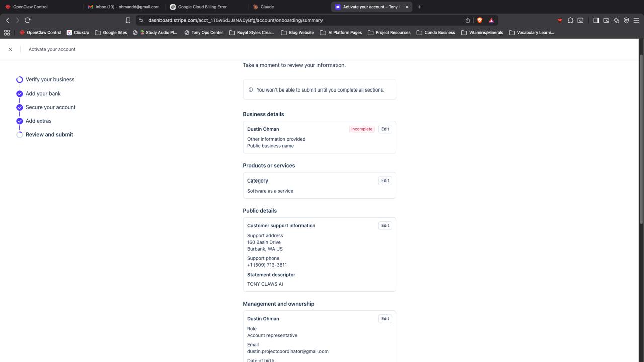Select the Add your bank step

[x=43, y=94]
